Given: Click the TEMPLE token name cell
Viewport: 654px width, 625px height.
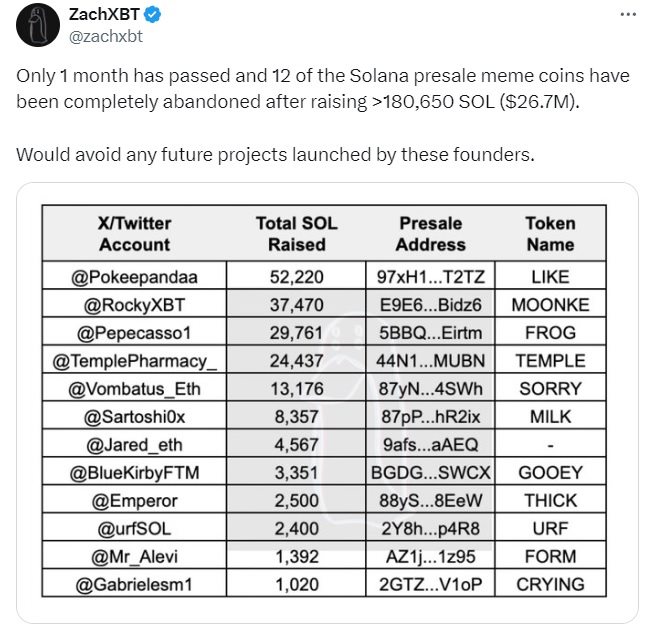Looking at the screenshot, I should [550, 360].
